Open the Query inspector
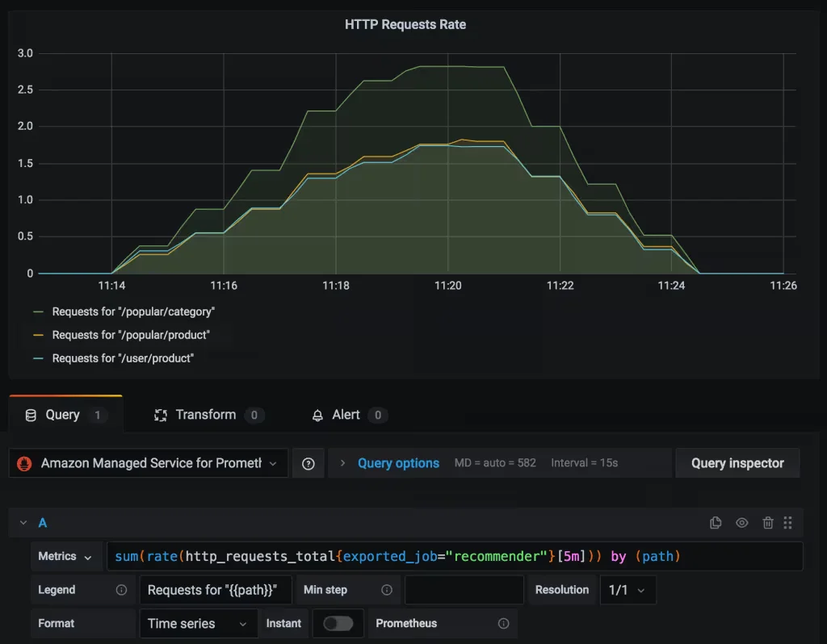Image resolution: width=827 pixels, height=644 pixels. [x=737, y=462]
